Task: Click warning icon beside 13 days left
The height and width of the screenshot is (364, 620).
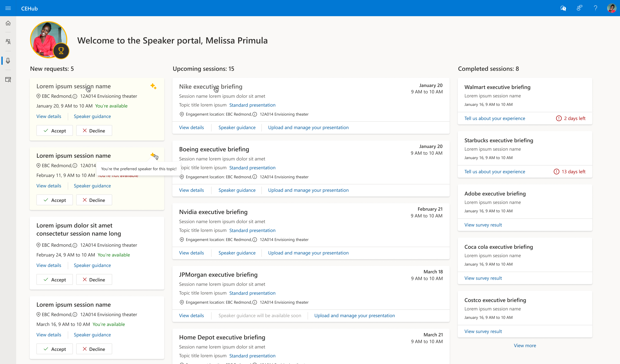Action: (x=556, y=172)
